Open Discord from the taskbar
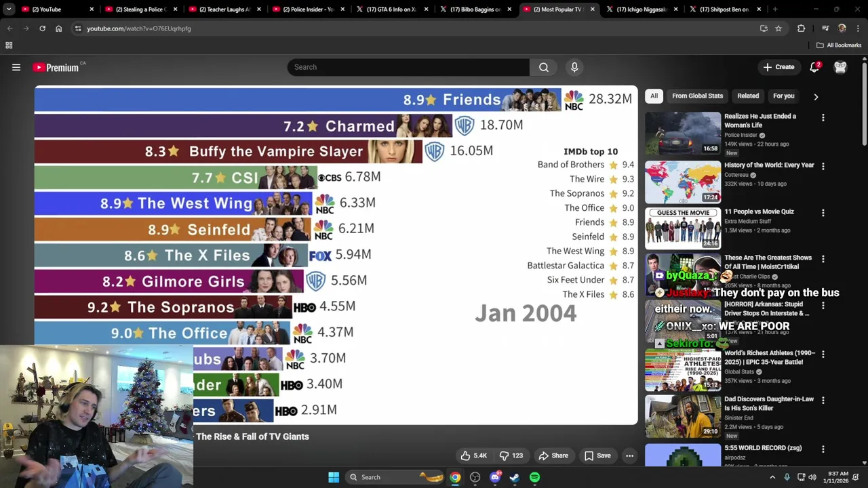The width and height of the screenshot is (868, 488). click(x=495, y=477)
